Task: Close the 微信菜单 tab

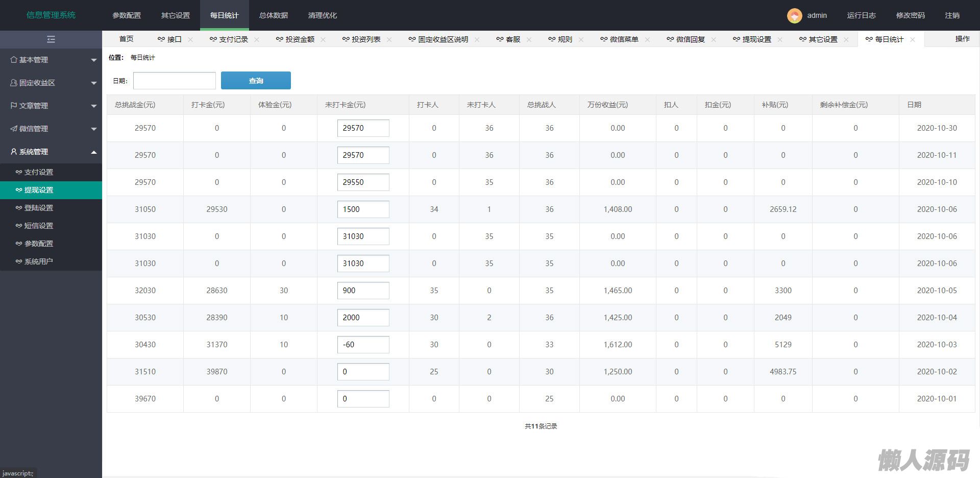Action: [647, 40]
